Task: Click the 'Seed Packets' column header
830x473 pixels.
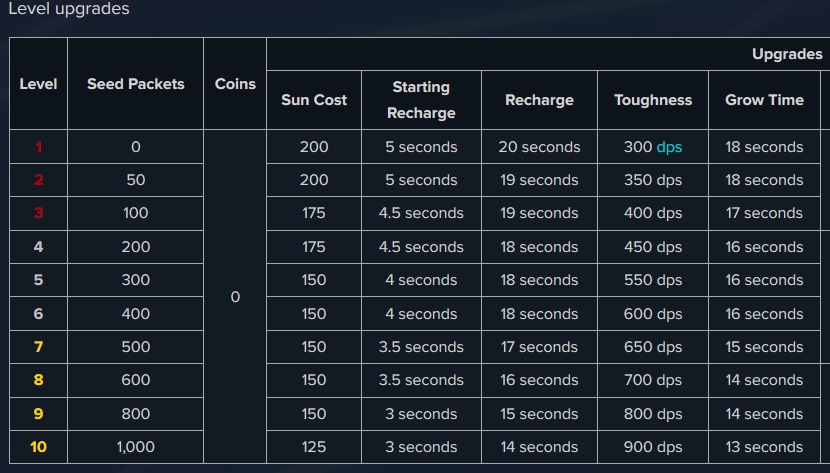Action: tap(135, 84)
